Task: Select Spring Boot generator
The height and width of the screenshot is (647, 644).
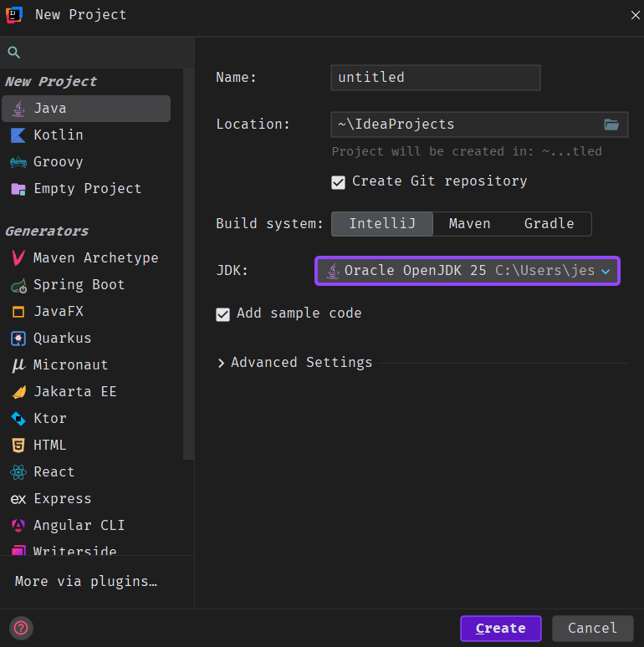Action: click(x=86, y=285)
